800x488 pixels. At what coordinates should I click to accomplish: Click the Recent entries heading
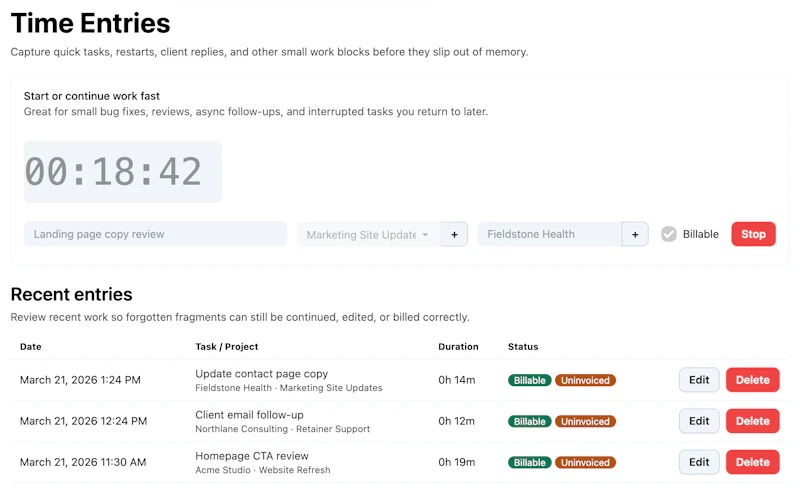[x=71, y=295]
